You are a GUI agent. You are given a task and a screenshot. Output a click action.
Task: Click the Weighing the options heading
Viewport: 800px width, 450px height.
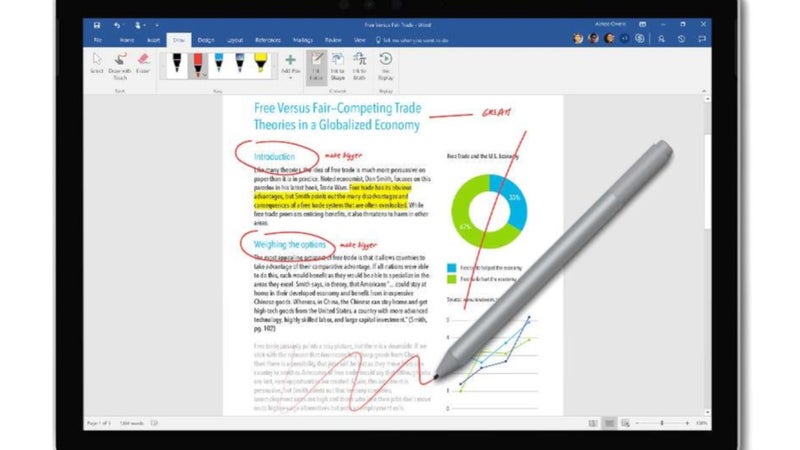click(x=289, y=244)
